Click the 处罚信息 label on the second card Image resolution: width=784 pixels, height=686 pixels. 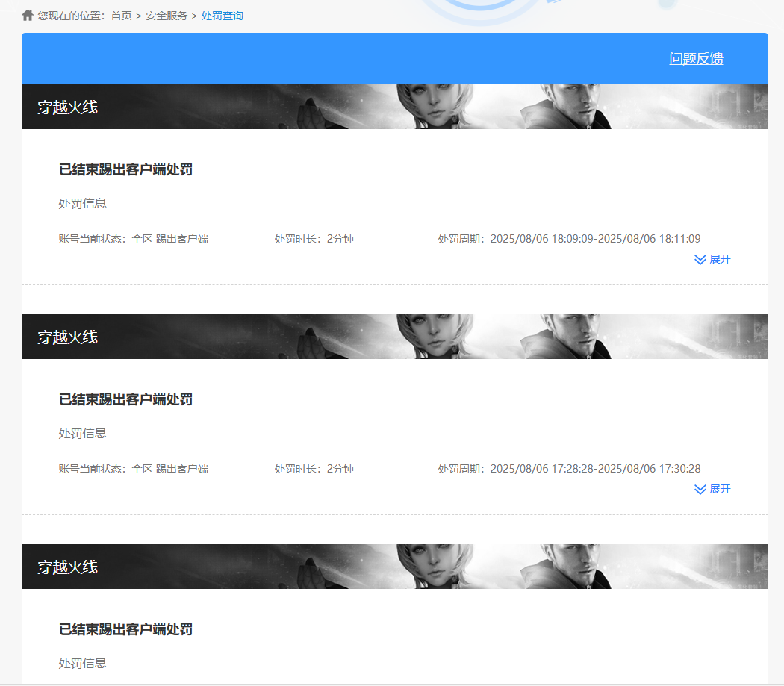[82, 433]
